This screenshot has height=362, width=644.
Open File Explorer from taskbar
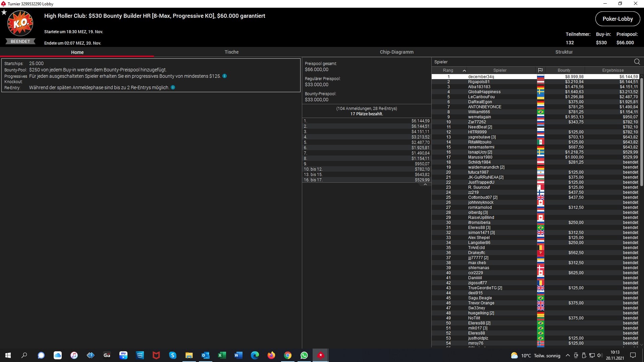point(189,355)
